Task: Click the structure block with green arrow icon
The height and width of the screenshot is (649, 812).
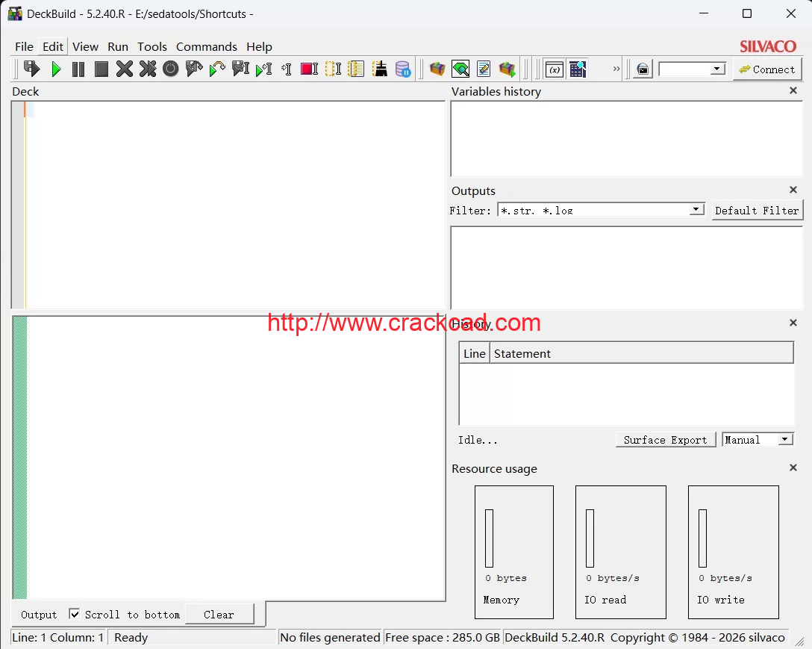Action: coord(507,69)
